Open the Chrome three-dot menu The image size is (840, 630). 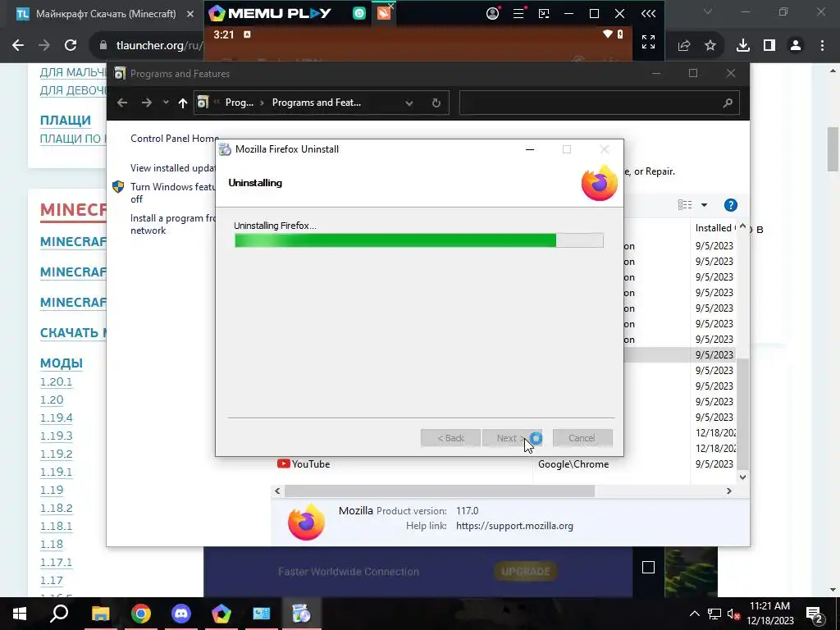[822, 46]
